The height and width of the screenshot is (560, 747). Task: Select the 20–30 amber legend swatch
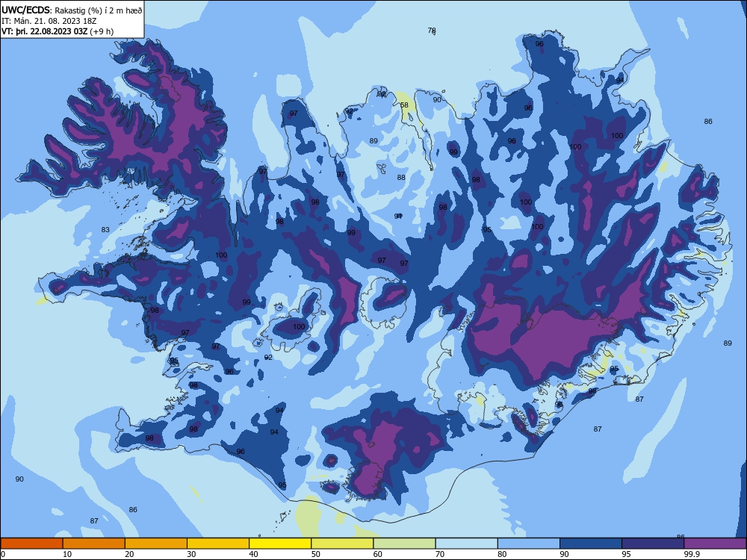pyautogui.click(x=156, y=544)
